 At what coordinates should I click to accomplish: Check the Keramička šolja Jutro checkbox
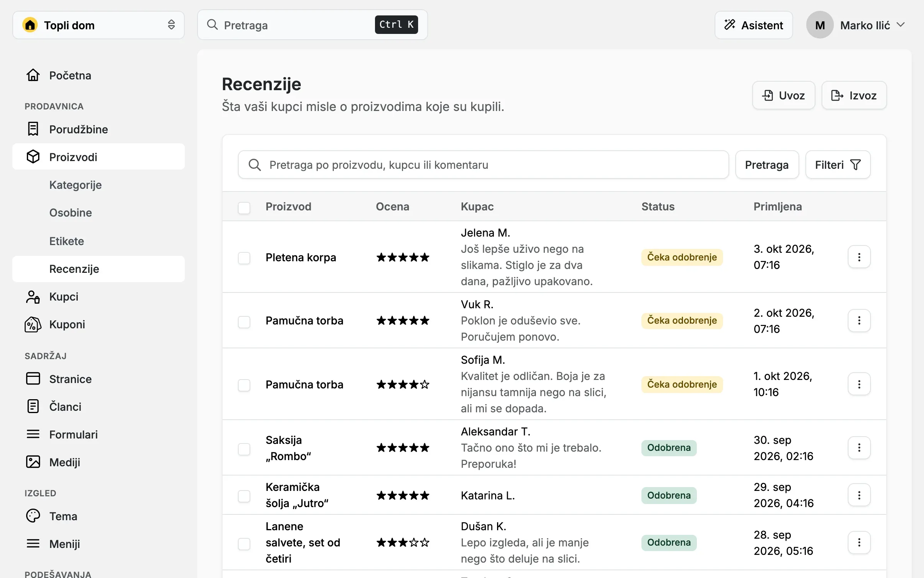coord(244,496)
